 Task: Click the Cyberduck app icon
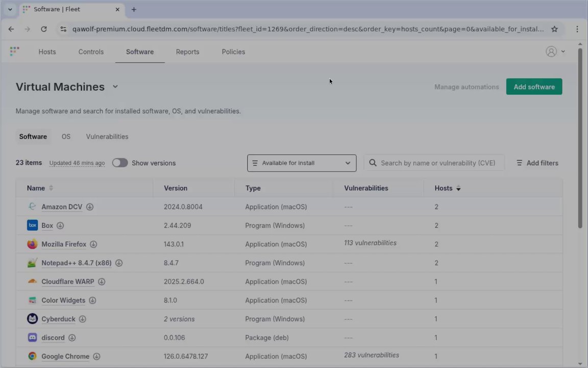pyautogui.click(x=32, y=318)
